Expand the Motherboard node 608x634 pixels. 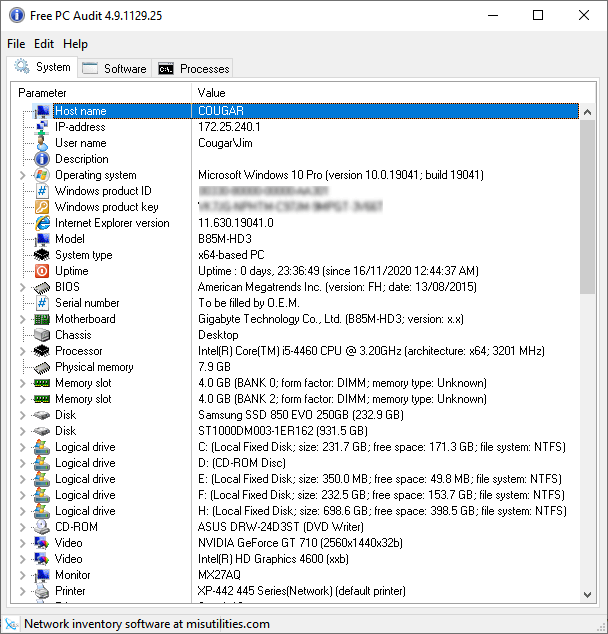pos(23,319)
